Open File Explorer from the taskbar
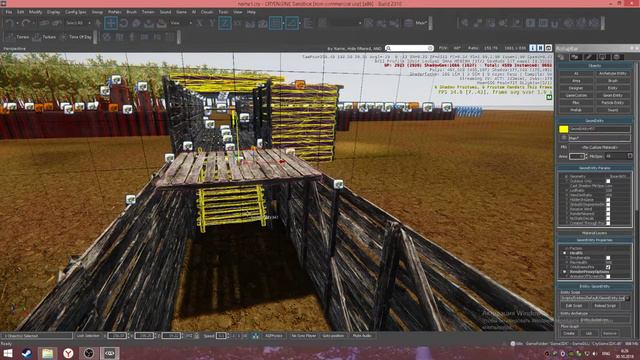Viewport: 640px width, 360px height. [47, 353]
